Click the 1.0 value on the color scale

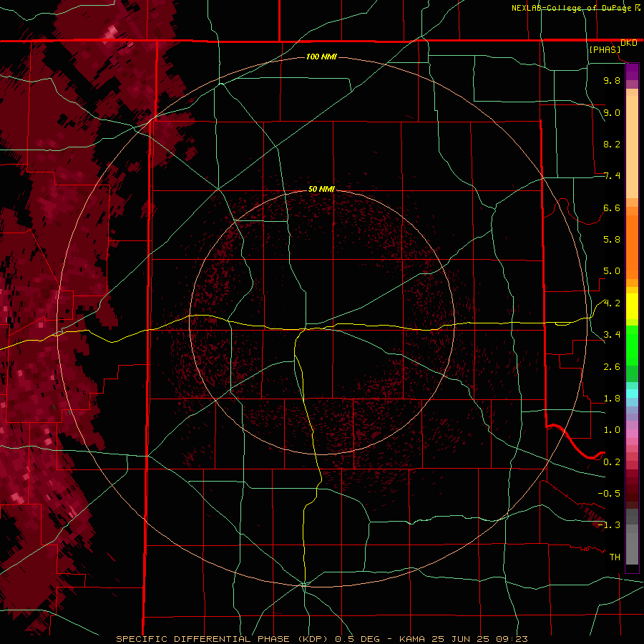(x=612, y=430)
